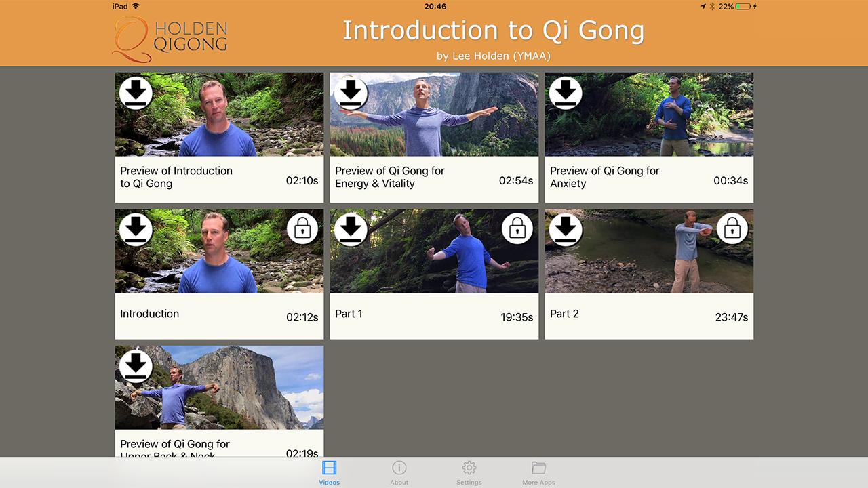The width and height of the screenshot is (868, 488).
Task: Download the Energy & Vitality preview video
Action: click(x=351, y=94)
